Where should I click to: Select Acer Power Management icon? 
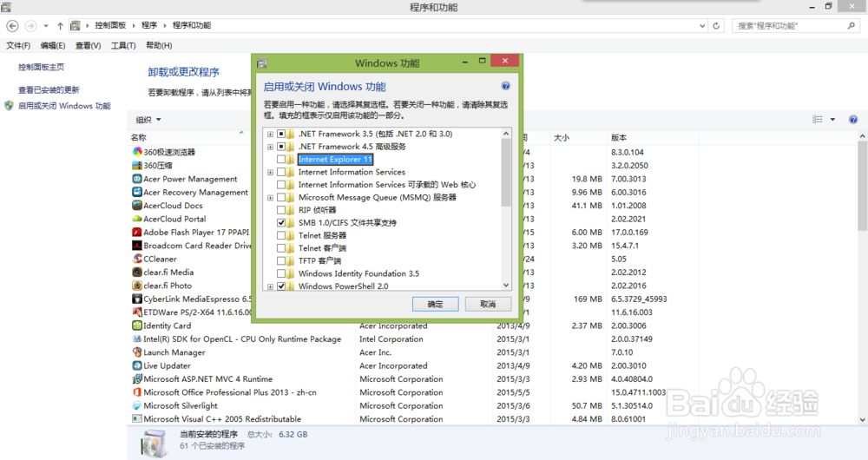pos(137,179)
